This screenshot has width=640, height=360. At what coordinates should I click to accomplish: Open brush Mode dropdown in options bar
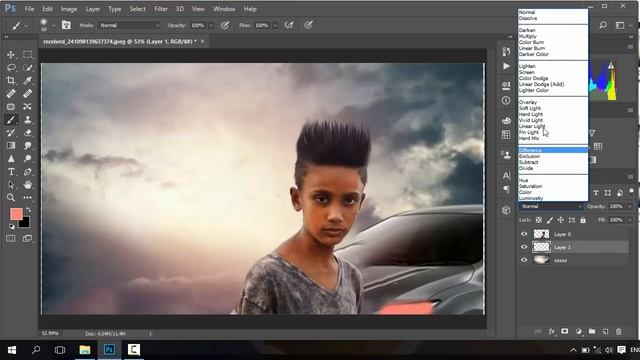point(129,25)
